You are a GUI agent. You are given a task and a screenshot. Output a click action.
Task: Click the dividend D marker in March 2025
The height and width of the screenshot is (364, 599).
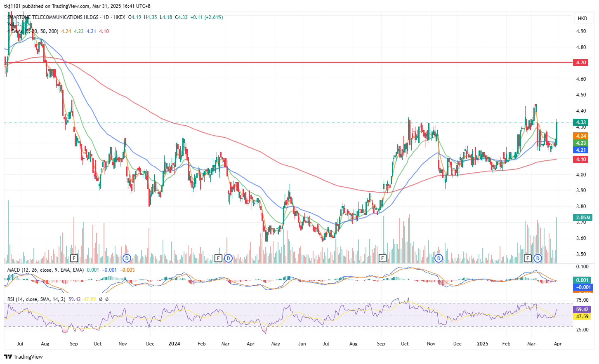(538, 258)
